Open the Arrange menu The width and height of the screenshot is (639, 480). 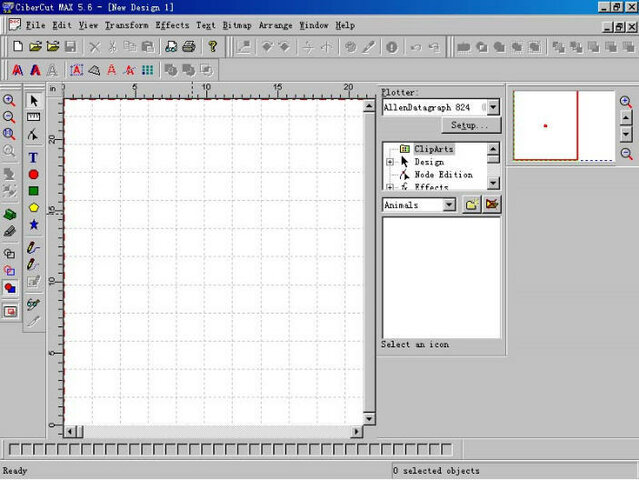pos(275,25)
